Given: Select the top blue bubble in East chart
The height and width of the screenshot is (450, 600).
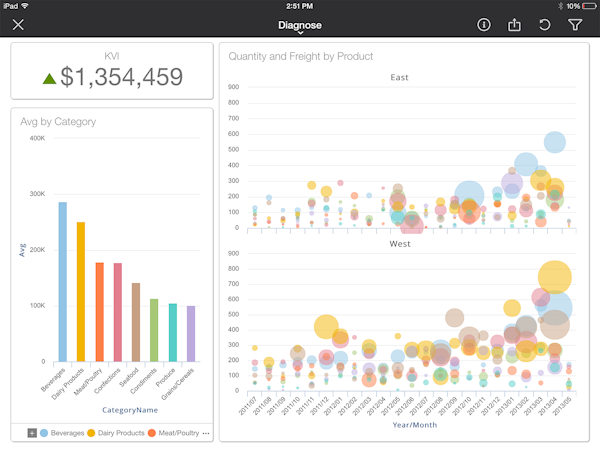Looking at the screenshot, I should click(554, 142).
